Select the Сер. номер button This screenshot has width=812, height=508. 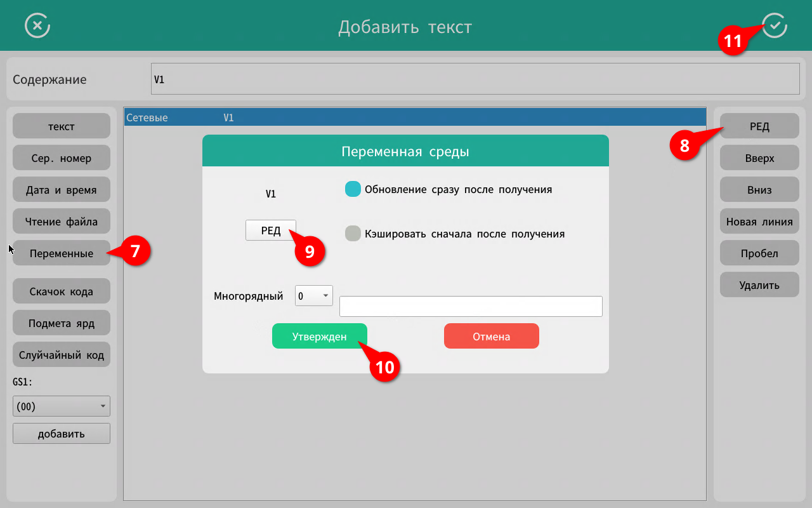tap(62, 158)
